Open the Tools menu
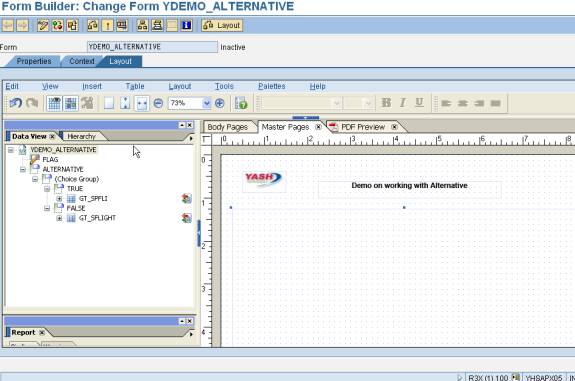Image resolution: width=575 pixels, height=381 pixels. tap(224, 87)
